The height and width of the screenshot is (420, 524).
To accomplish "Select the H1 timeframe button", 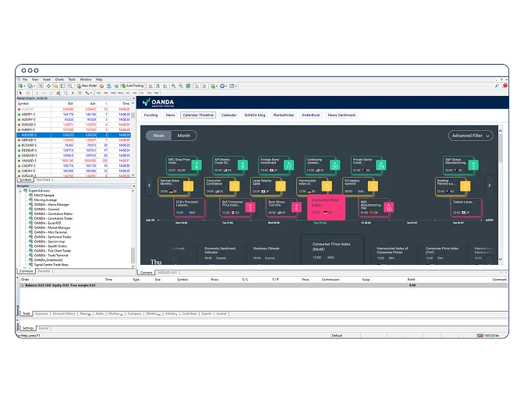I will pyautogui.click(x=128, y=93).
